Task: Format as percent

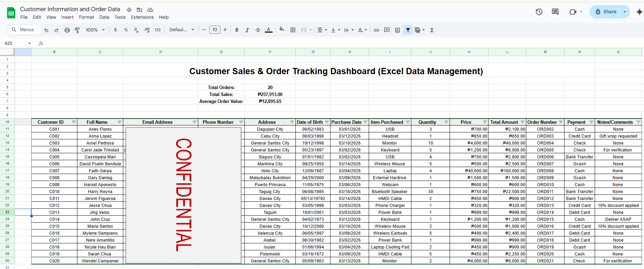Action: click(x=126, y=30)
